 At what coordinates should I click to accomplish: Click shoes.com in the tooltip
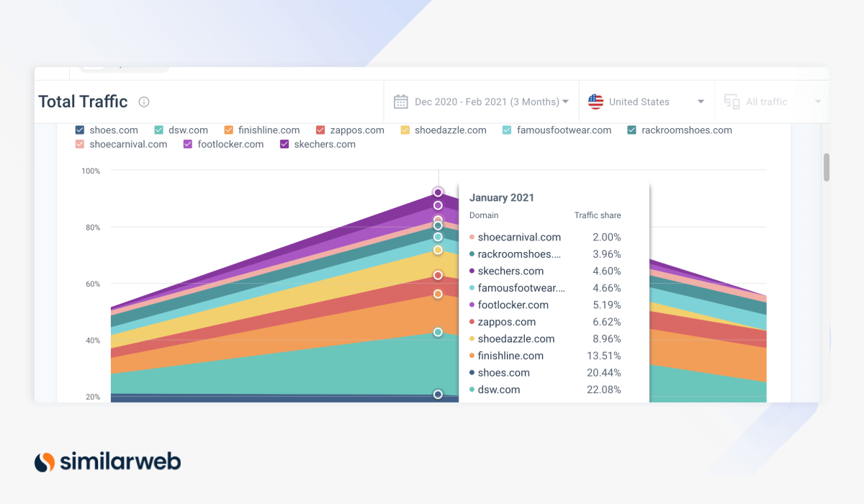503,372
